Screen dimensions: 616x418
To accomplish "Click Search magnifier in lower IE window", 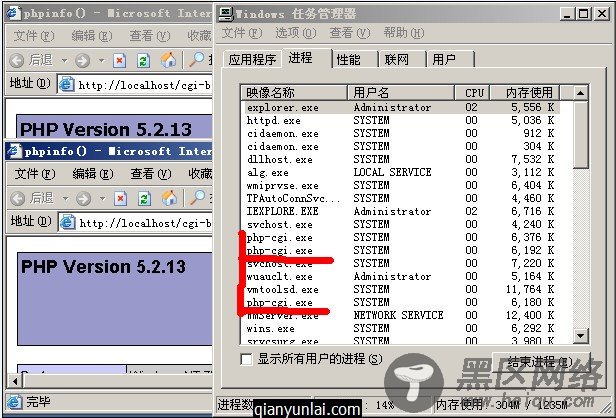I will pos(197,198).
